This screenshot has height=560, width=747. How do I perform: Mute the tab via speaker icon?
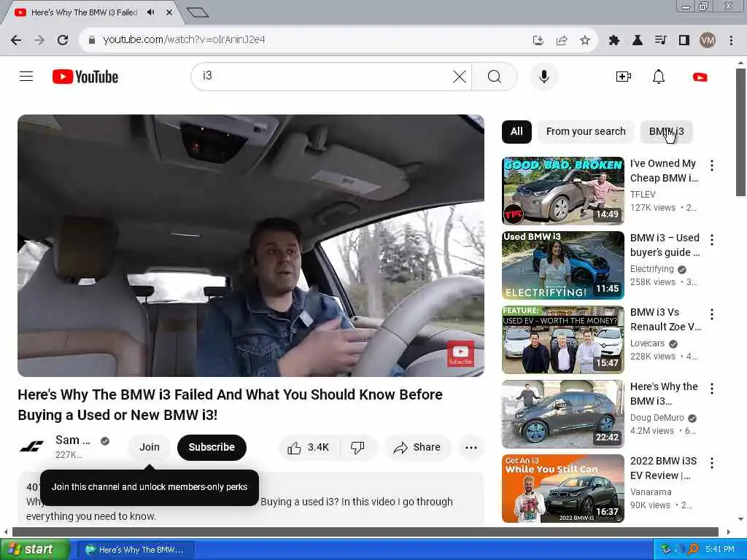(x=151, y=12)
